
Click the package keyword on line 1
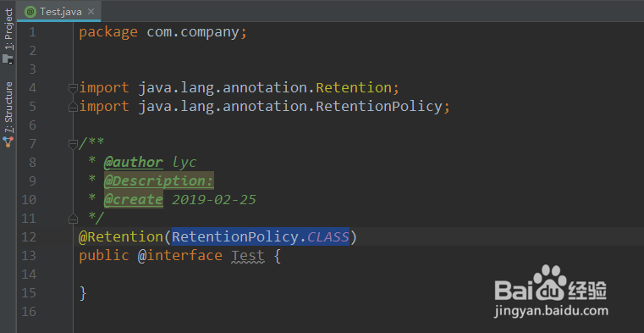point(108,32)
